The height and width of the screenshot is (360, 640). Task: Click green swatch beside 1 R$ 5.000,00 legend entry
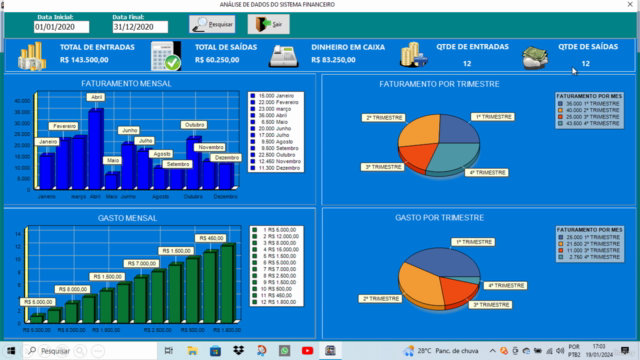pos(254,230)
